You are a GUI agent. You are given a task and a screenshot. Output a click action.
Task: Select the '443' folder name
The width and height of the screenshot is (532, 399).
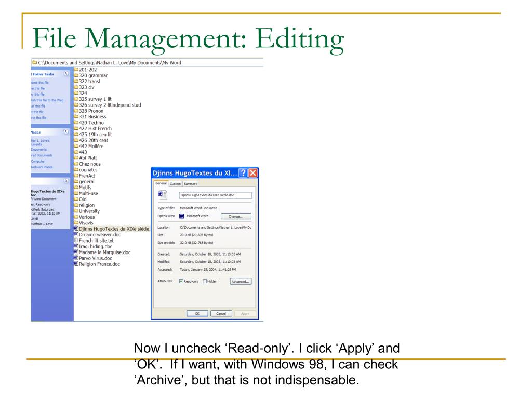coord(83,152)
